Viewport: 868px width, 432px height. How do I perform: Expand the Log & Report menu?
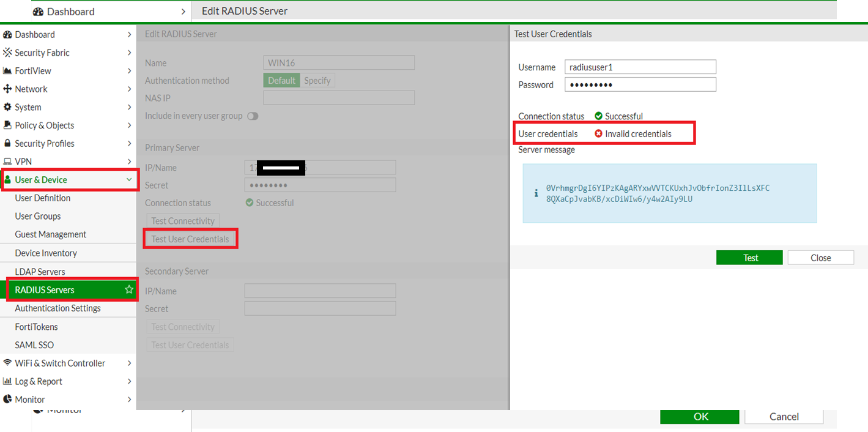click(x=129, y=381)
